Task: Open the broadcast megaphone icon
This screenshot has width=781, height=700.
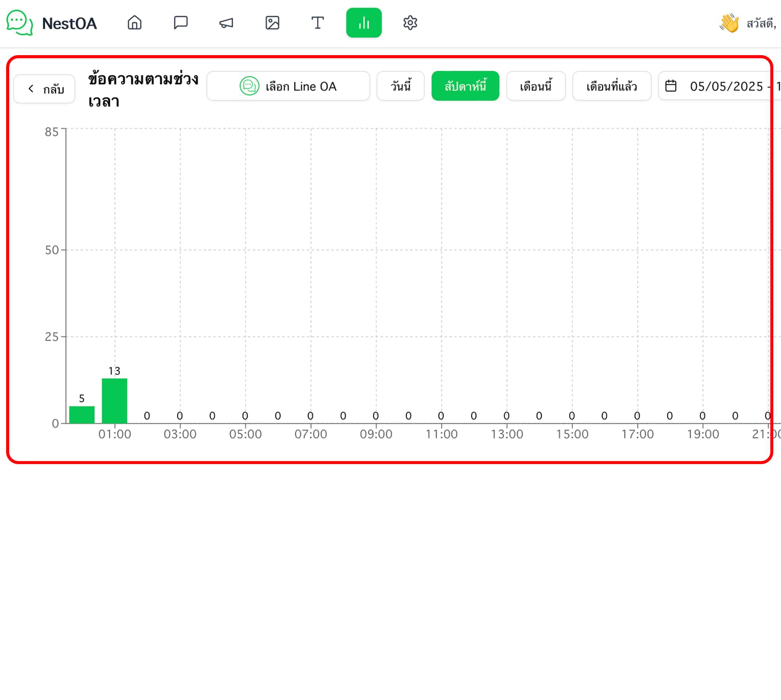Action: (226, 23)
